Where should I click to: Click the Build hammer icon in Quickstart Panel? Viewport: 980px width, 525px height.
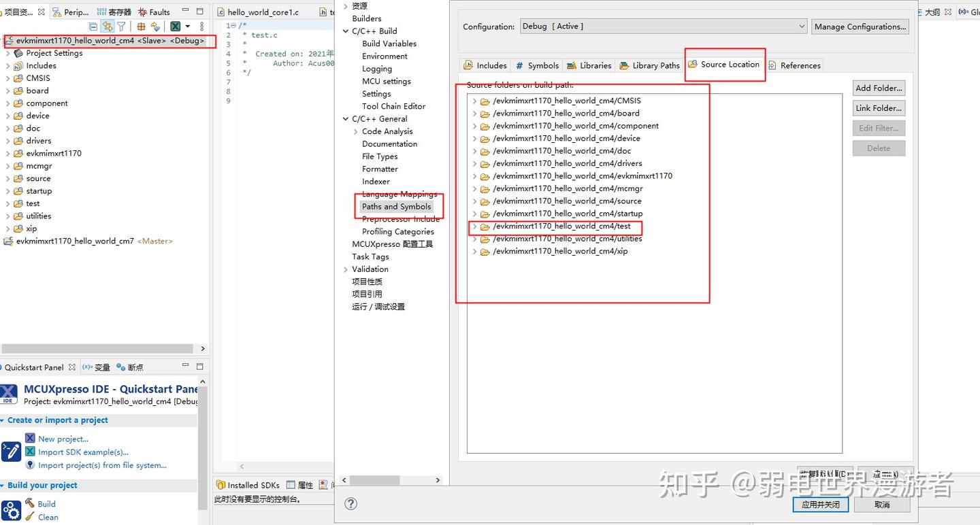tap(31, 504)
